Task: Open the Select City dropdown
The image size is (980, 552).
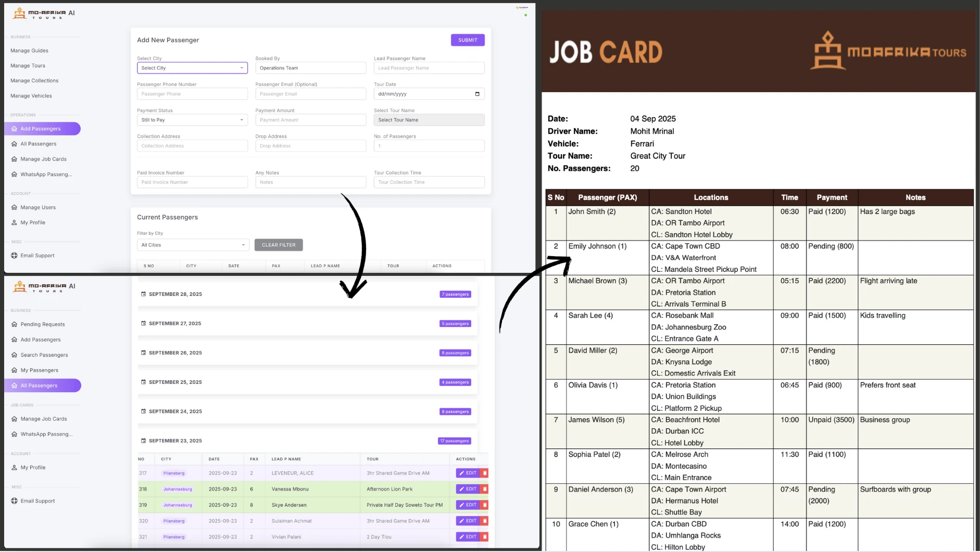Action: [192, 68]
